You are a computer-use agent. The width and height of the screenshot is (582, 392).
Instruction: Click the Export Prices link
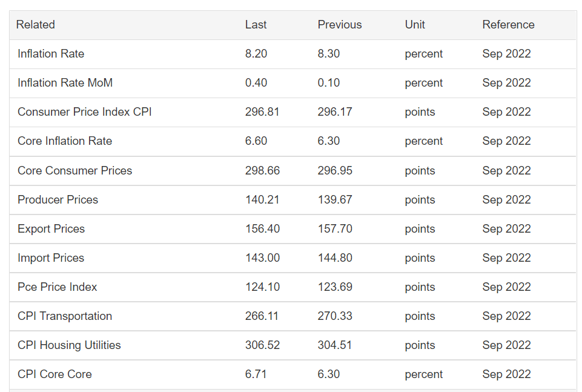point(51,228)
